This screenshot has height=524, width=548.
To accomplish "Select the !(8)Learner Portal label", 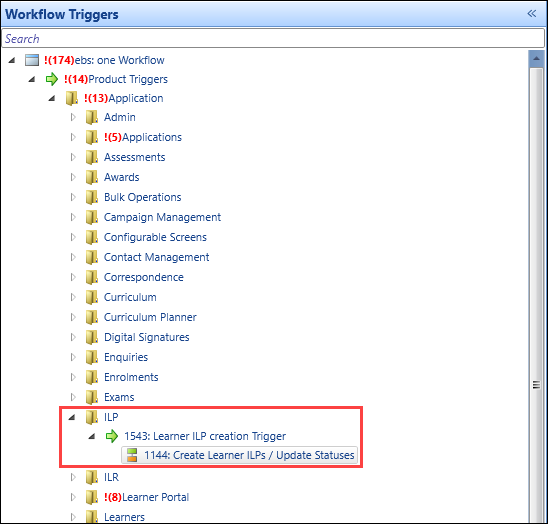I will pos(146,497).
